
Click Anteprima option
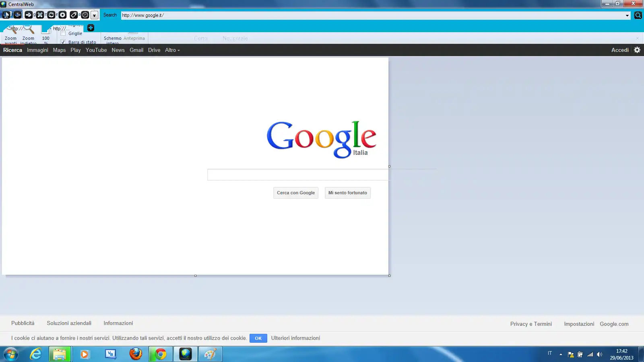(x=134, y=39)
